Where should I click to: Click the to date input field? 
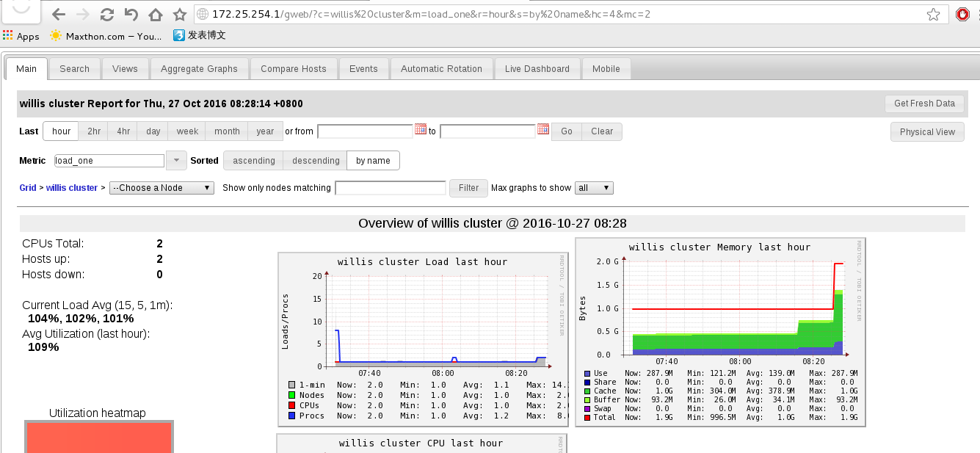[x=487, y=131]
